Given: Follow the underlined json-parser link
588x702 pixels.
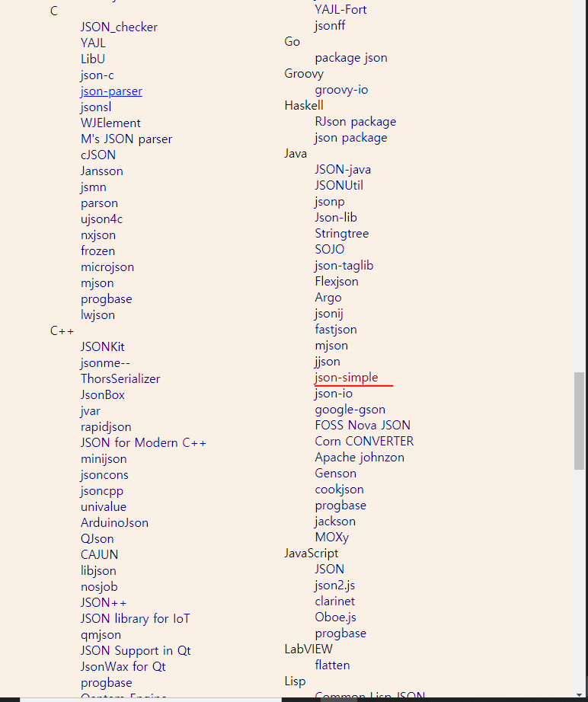Looking at the screenshot, I should pyautogui.click(x=111, y=91).
